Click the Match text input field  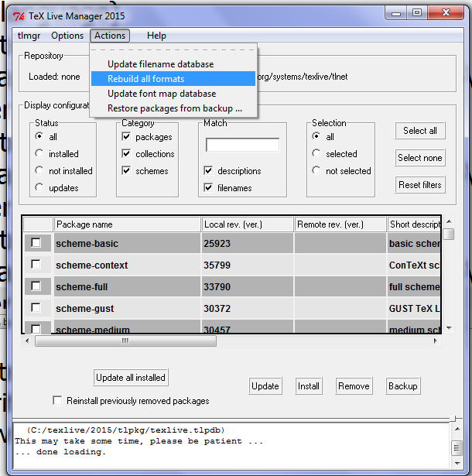(242, 146)
